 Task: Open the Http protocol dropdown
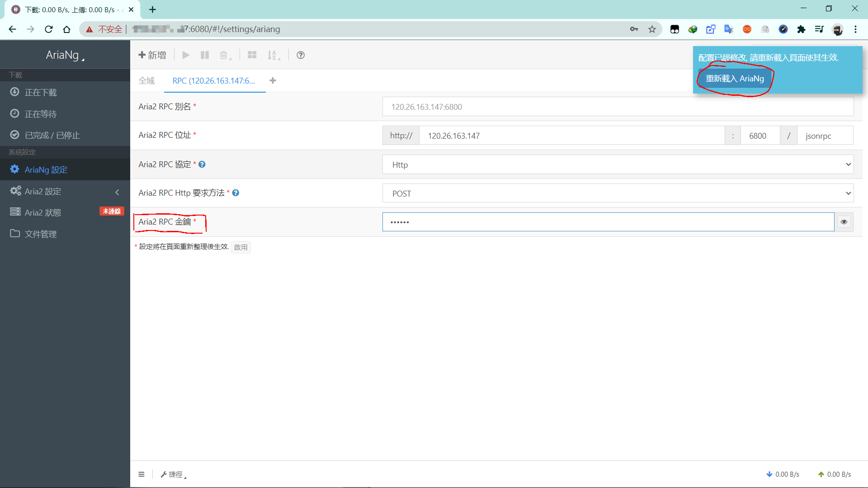tap(618, 164)
